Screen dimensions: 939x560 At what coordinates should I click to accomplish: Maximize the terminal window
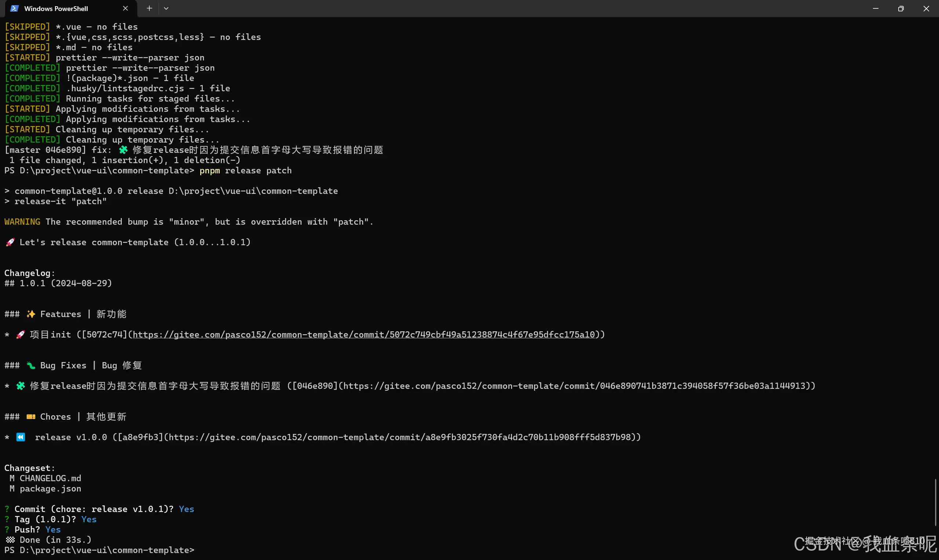(900, 8)
